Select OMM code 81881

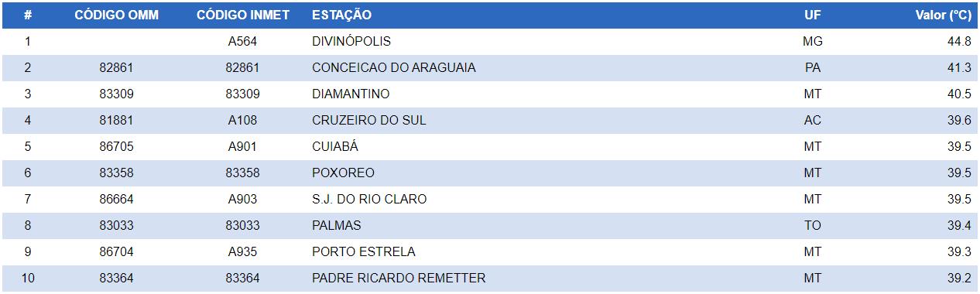pos(117,121)
